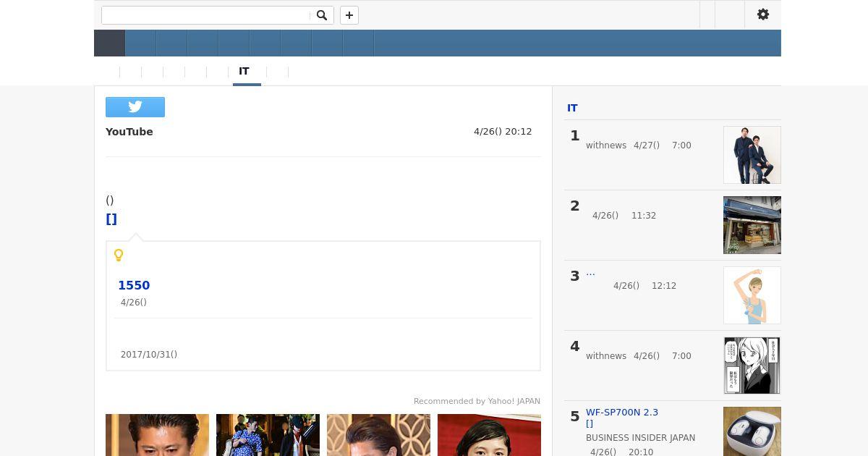The height and width of the screenshot is (456, 868).
Task: Click ranking number 5
Action: point(575,416)
